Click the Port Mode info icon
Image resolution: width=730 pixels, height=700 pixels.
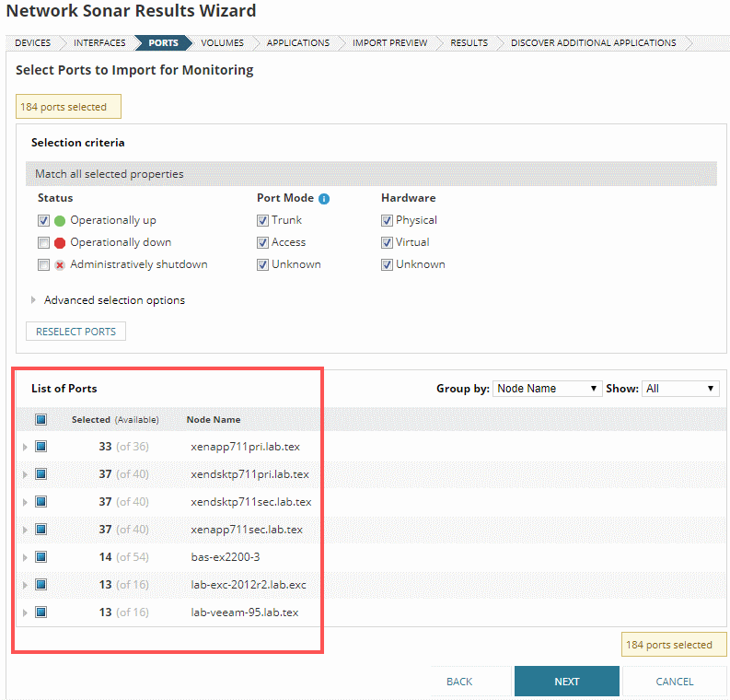click(324, 198)
